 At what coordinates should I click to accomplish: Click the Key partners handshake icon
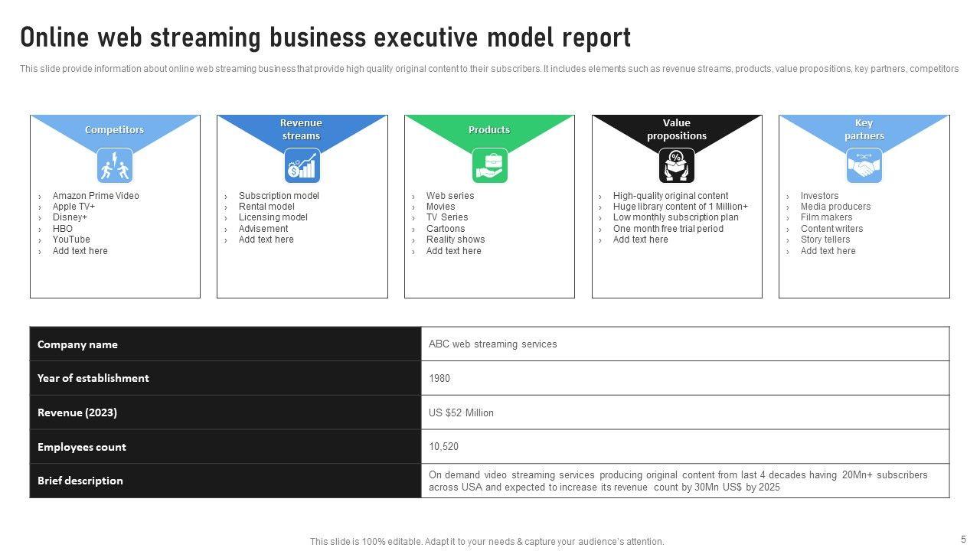pyautogui.click(x=864, y=166)
